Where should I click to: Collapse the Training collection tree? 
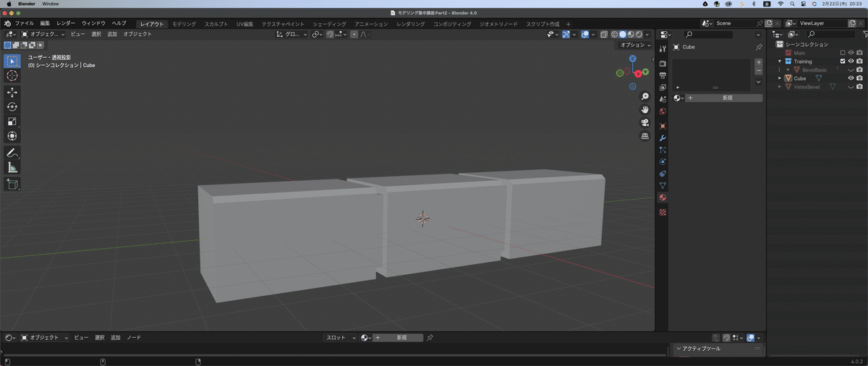pos(780,61)
